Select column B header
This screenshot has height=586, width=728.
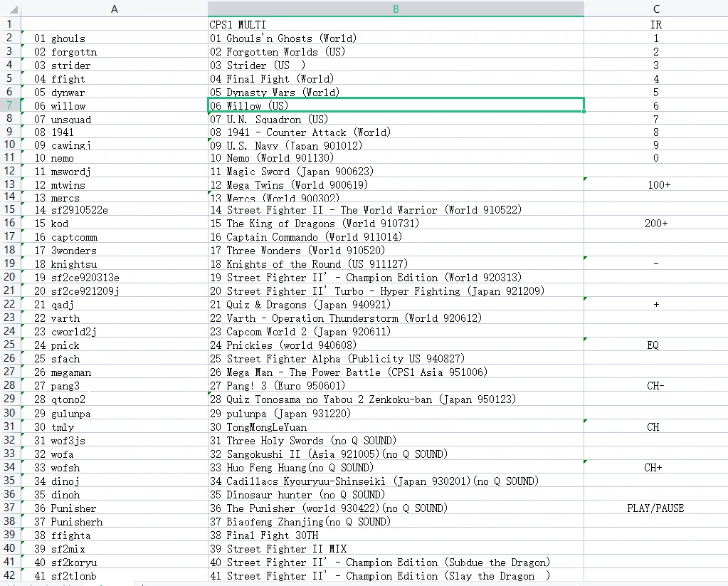click(x=396, y=9)
